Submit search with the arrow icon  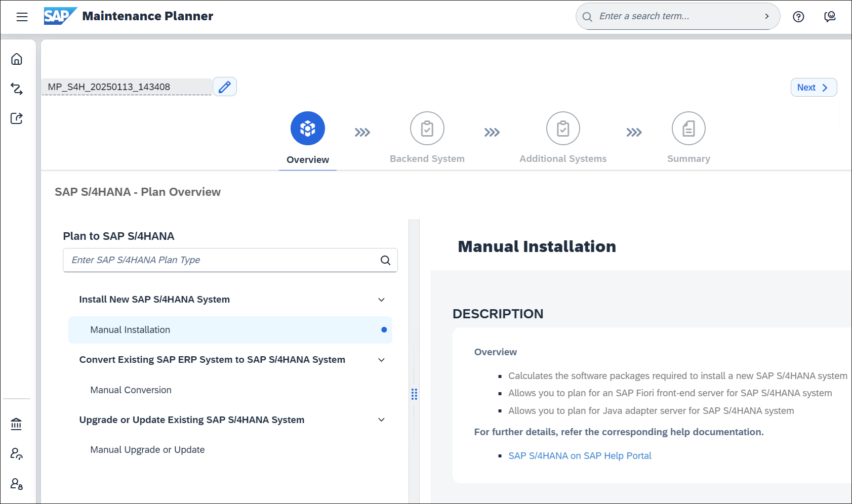(767, 16)
